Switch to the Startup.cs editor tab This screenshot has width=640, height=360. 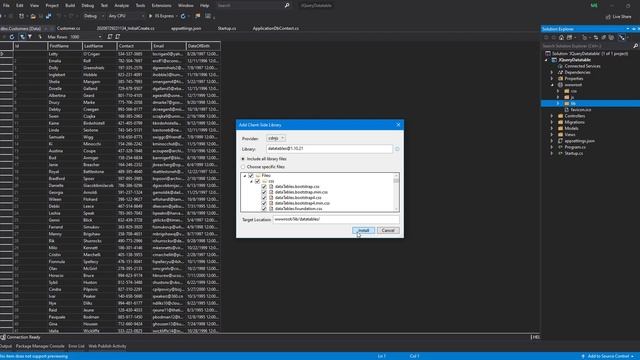[x=227, y=29]
